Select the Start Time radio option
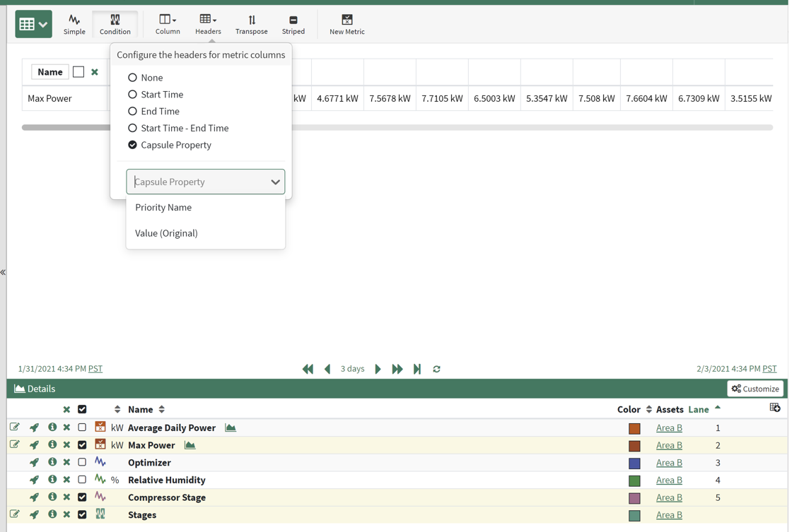The width and height of the screenshot is (792, 532). (x=132, y=95)
